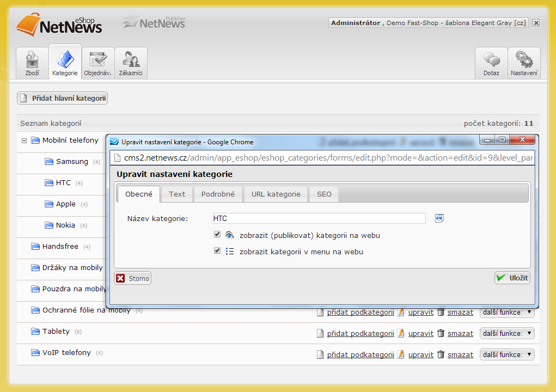The image size is (556, 392).
Task: Click the VoIP telefony folder icon
Action: [35, 353]
